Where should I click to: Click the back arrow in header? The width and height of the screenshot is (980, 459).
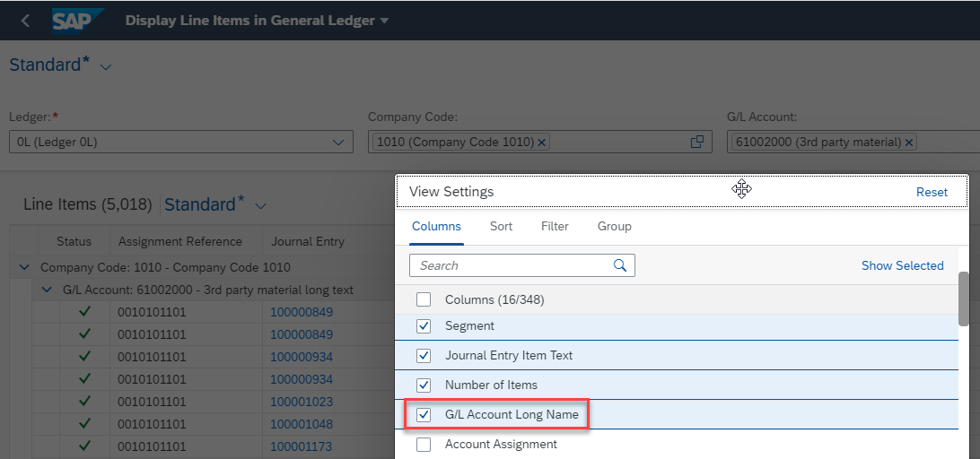pyautogui.click(x=25, y=21)
